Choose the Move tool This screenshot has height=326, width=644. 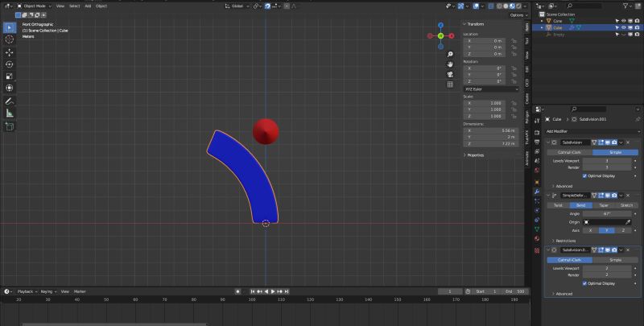[x=10, y=52]
